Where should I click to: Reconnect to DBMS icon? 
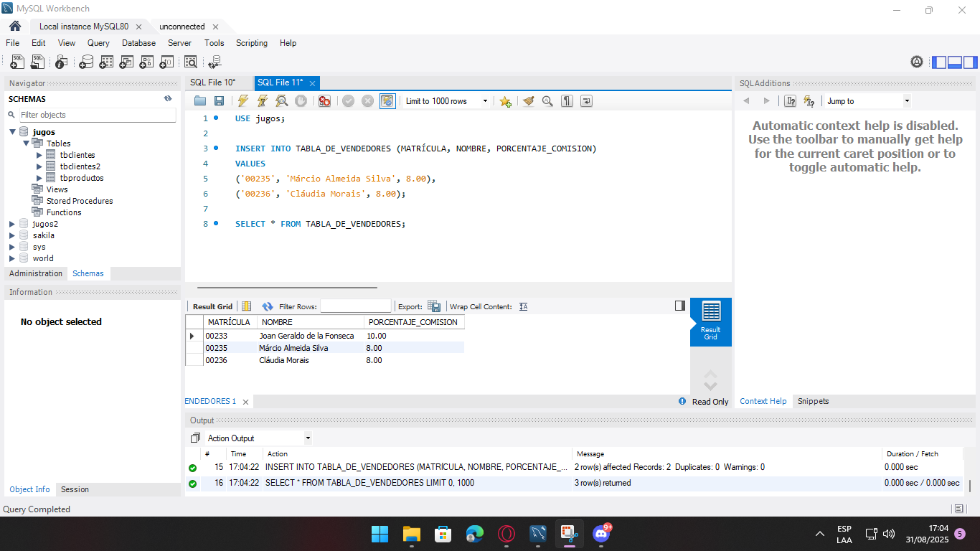coord(215,62)
